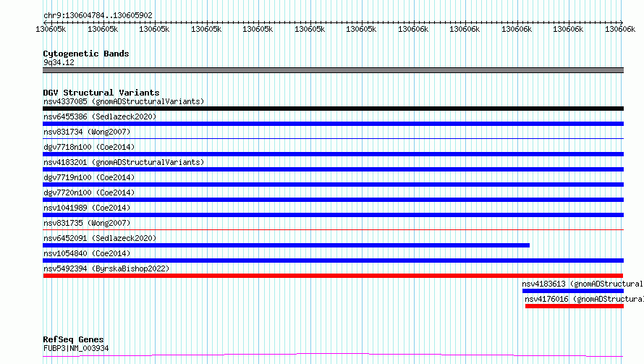Viewport: 644px width, 364px height.
Task: Open variant nsv4337085 (gnomADStructuralVariants) label
Action: click(124, 101)
